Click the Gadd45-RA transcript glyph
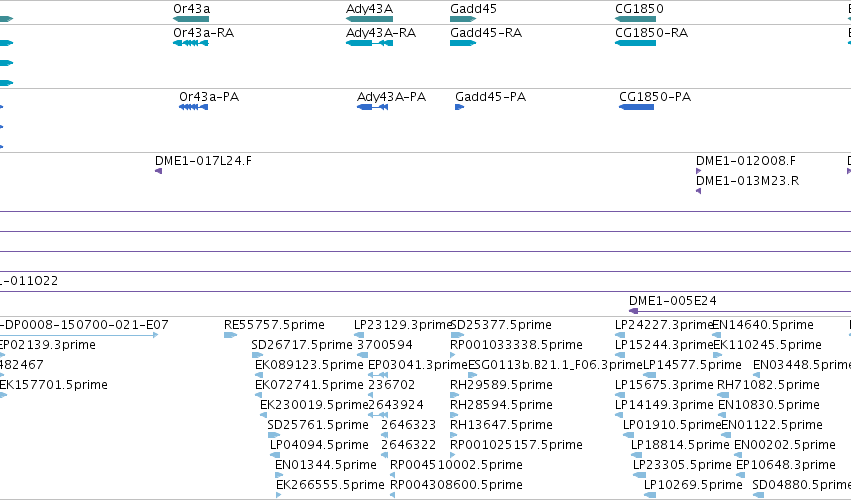The image size is (851, 500). coord(463,43)
